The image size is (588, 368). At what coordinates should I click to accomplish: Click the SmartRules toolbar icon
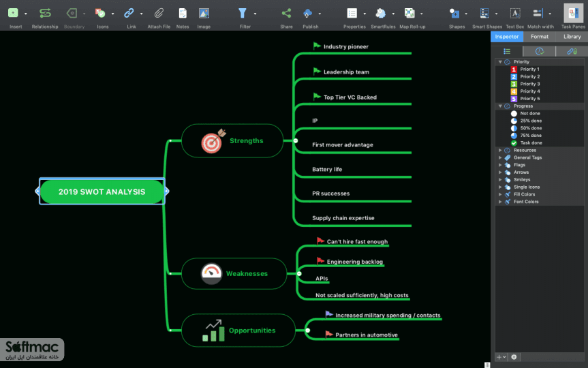[x=381, y=13]
